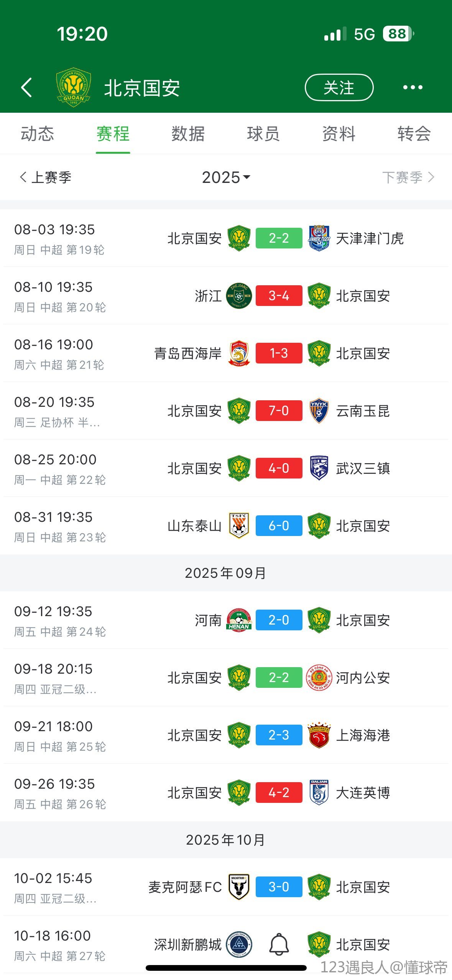
Task: Tap the Shandong Taishan team logo
Action: [239, 526]
